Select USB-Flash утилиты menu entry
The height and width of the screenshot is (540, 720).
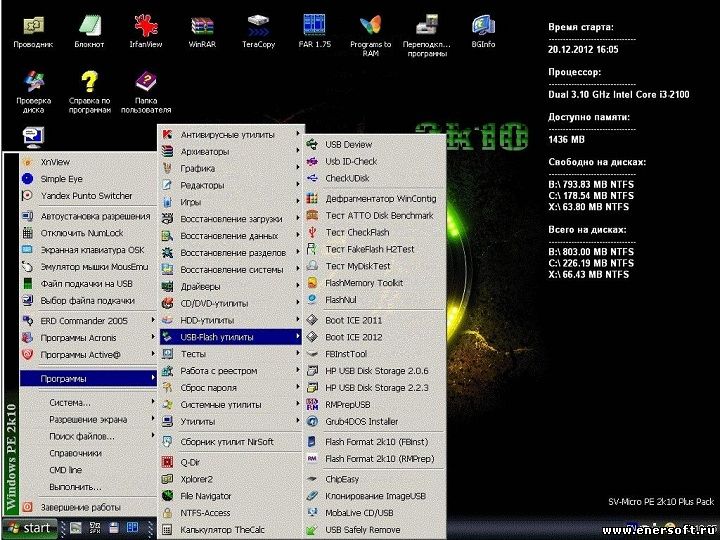click(231, 337)
